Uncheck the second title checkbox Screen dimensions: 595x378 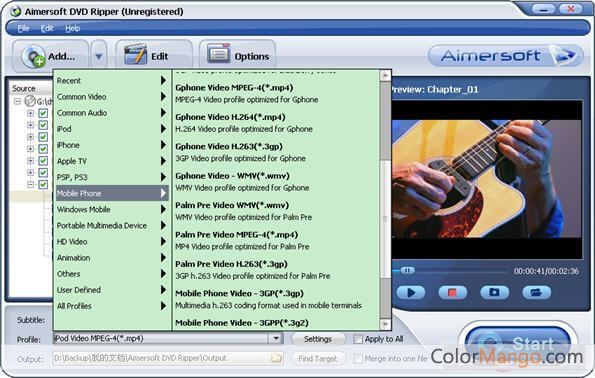[x=43, y=125]
